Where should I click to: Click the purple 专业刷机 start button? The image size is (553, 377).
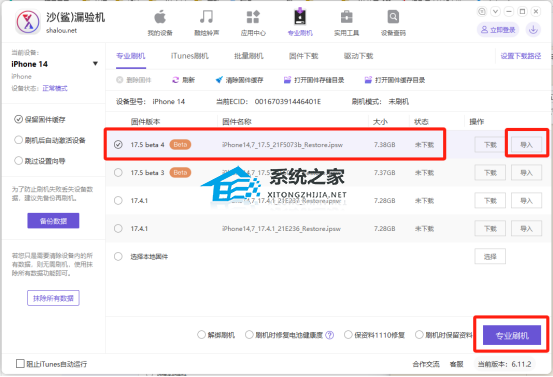pyautogui.click(x=512, y=335)
